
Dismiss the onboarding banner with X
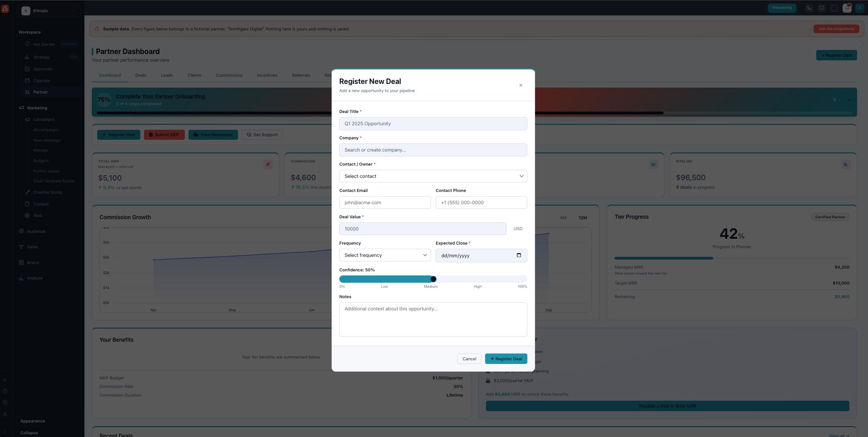tap(834, 100)
